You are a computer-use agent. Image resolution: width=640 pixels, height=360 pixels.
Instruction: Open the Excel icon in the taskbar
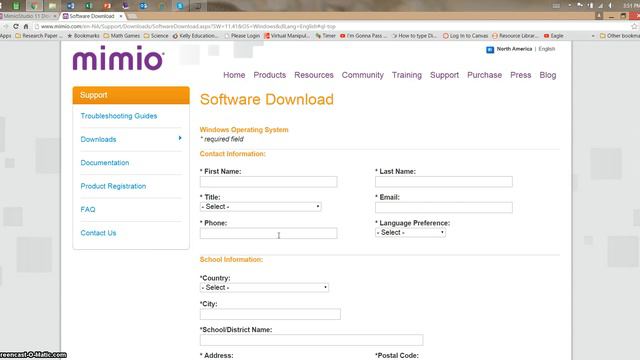[x=89, y=6]
